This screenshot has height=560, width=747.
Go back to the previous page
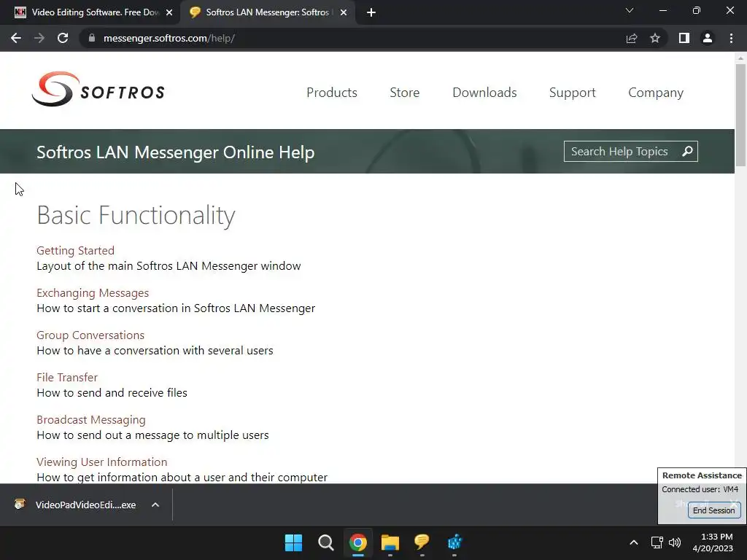(16, 38)
